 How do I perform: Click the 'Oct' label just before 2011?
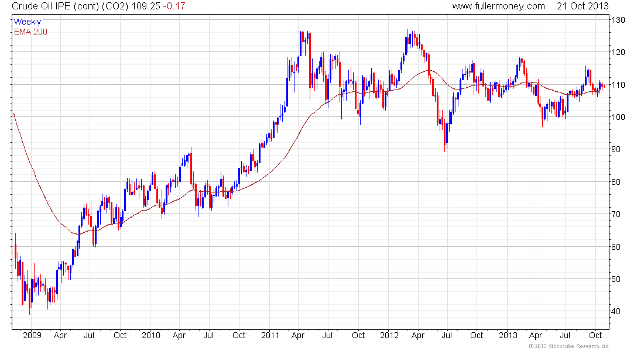click(239, 335)
